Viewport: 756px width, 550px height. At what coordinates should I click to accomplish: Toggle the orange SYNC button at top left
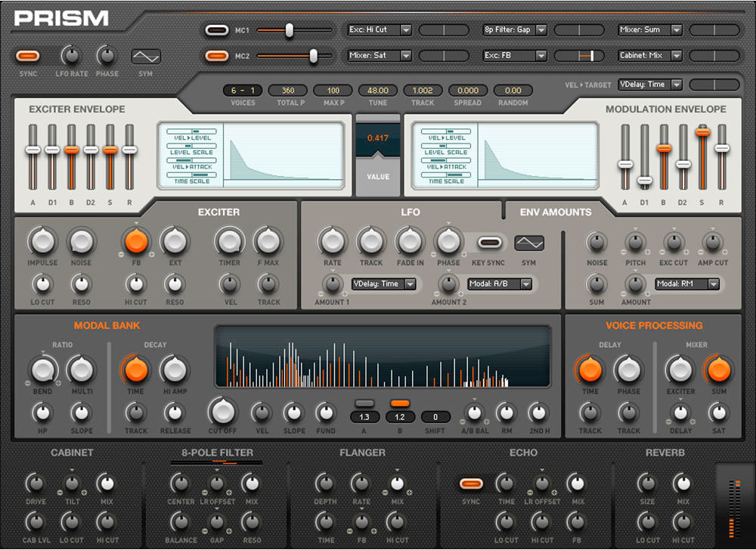coord(28,56)
